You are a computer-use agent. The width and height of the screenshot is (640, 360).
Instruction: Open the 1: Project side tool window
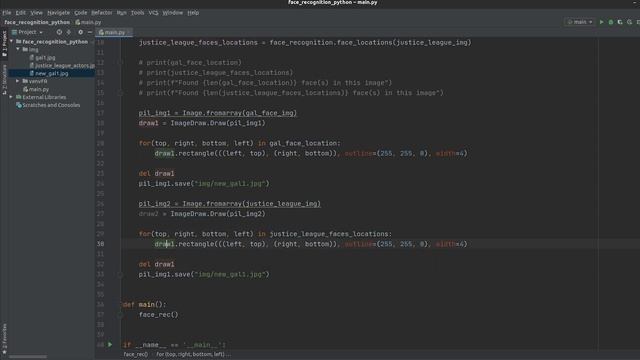4,44
